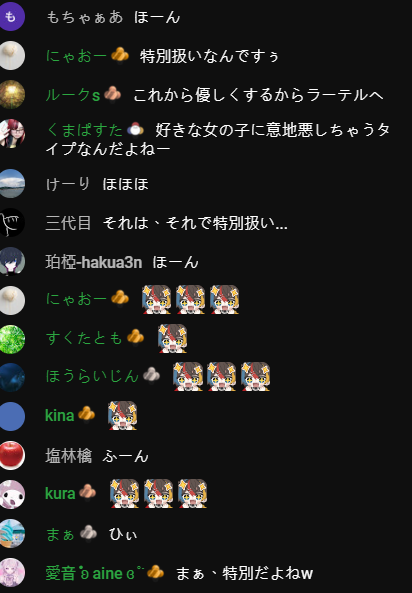Click the message text まぁ、特別だよねw
This screenshot has height=593, width=412.
(x=244, y=573)
